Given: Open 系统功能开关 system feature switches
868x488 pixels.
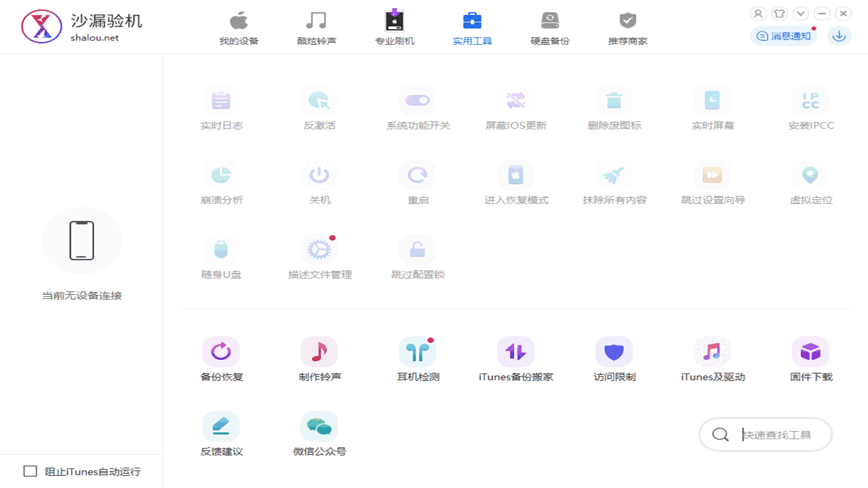Looking at the screenshot, I should point(418,108).
